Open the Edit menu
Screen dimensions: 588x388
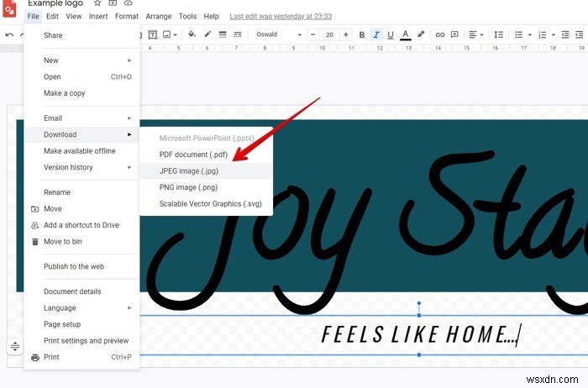52,16
